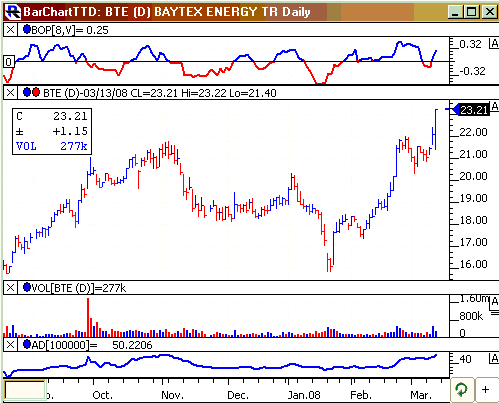
Task: Select the VOL[BTE (D)]=277k label
Action: [x=79, y=288]
